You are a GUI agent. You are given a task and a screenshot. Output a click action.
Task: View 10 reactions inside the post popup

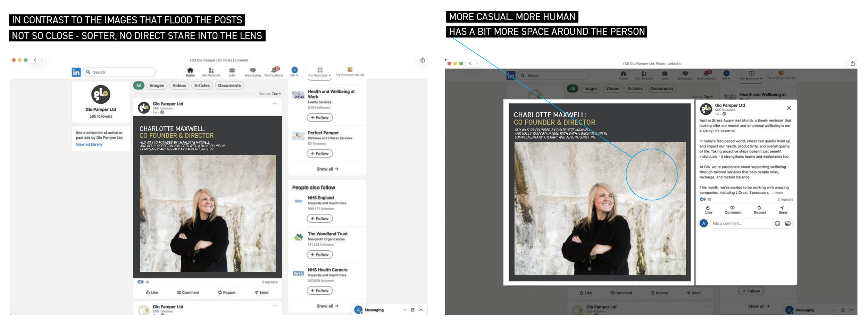(705, 200)
